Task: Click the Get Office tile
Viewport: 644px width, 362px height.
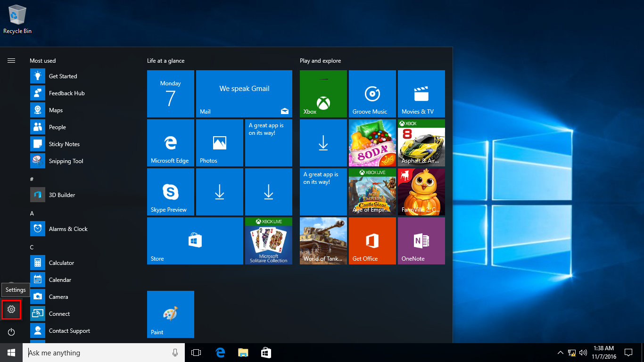Action: (372, 241)
